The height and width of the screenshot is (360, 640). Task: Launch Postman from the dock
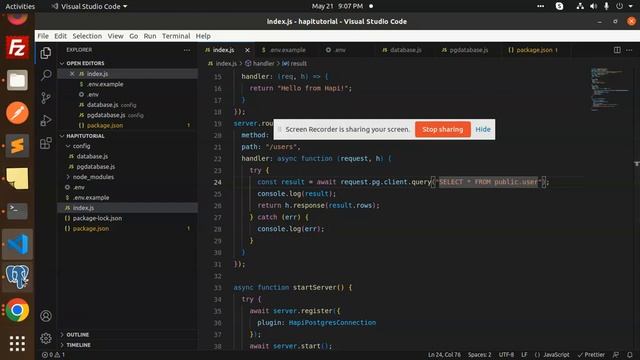coord(17,113)
